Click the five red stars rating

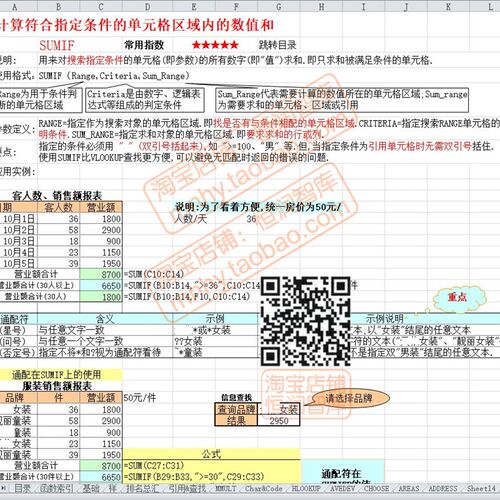pyautogui.click(x=215, y=44)
